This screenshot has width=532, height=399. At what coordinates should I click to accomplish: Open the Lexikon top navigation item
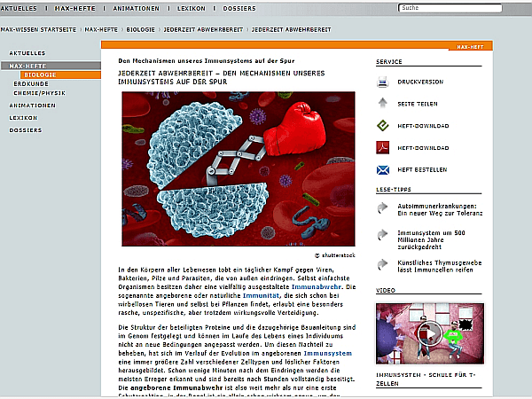pyautogui.click(x=192, y=8)
